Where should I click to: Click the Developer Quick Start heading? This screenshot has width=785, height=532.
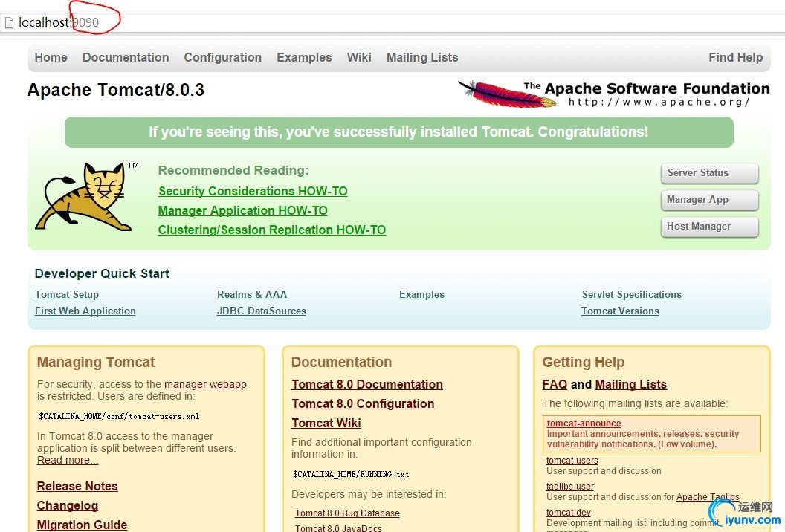click(x=102, y=273)
